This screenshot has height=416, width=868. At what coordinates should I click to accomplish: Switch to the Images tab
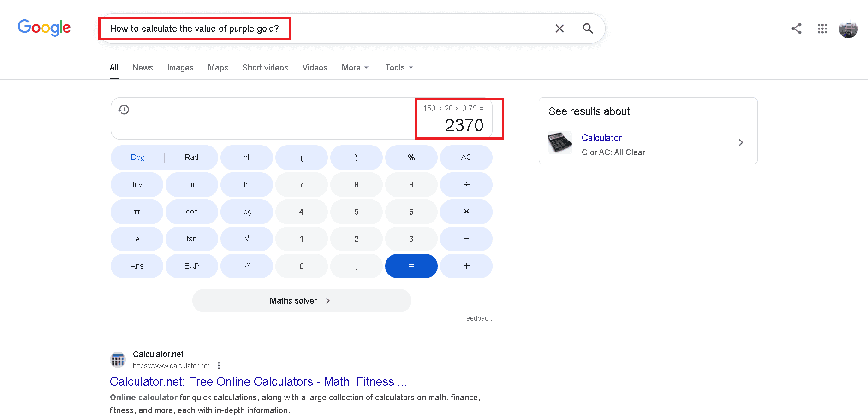click(180, 68)
